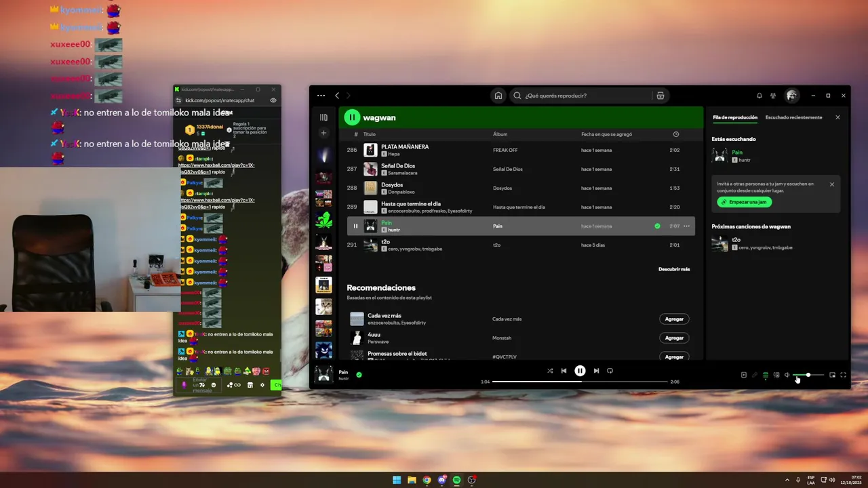
Task: Open the Spotify profile avatar menu
Action: click(x=791, y=96)
